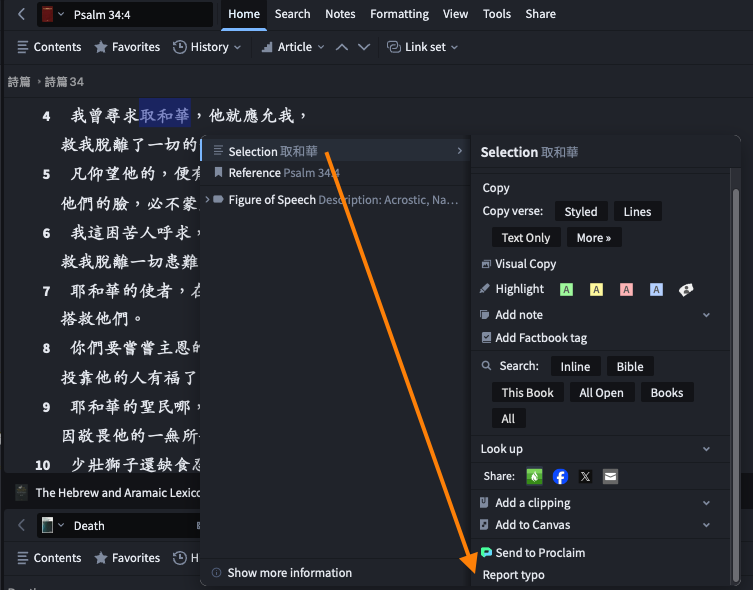Image resolution: width=753 pixels, height=590 pixels.
Task: Click Show more information
Action: coord(290,573)
